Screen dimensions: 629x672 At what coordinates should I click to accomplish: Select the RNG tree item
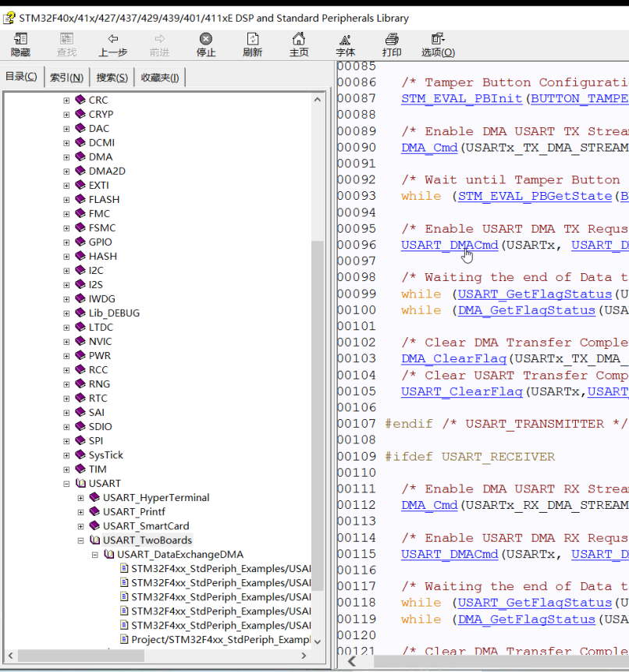[99, 384]
